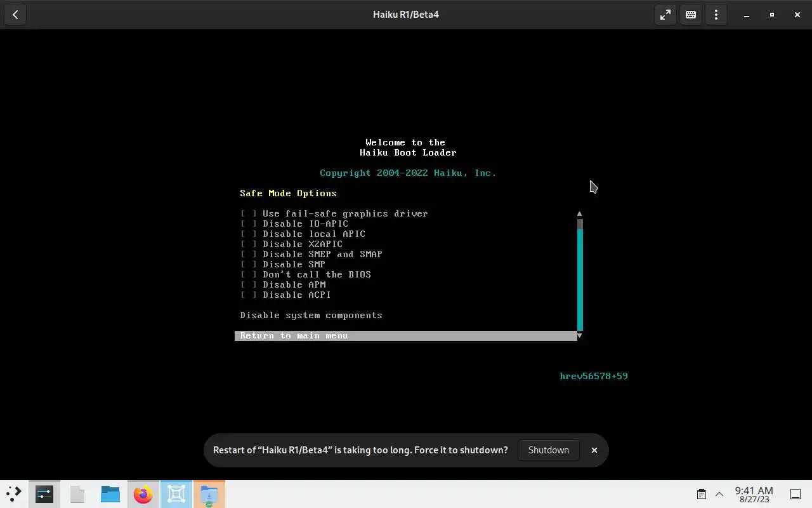
Task: Click the scrollbar up arrow in boot menu
Action: coord(580,214)
